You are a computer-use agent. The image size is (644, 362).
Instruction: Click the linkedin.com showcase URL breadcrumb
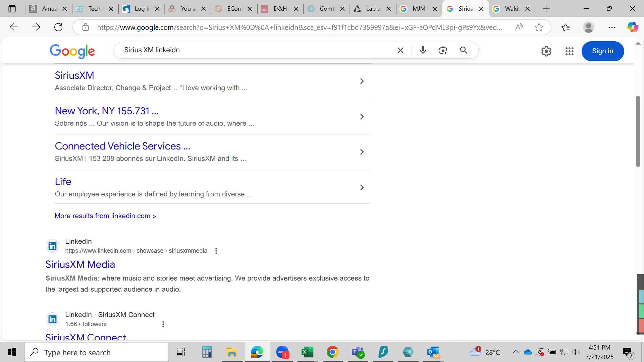136,251
